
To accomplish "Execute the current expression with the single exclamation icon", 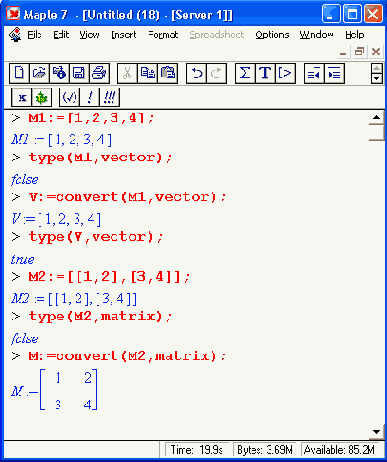I will 89,97.
